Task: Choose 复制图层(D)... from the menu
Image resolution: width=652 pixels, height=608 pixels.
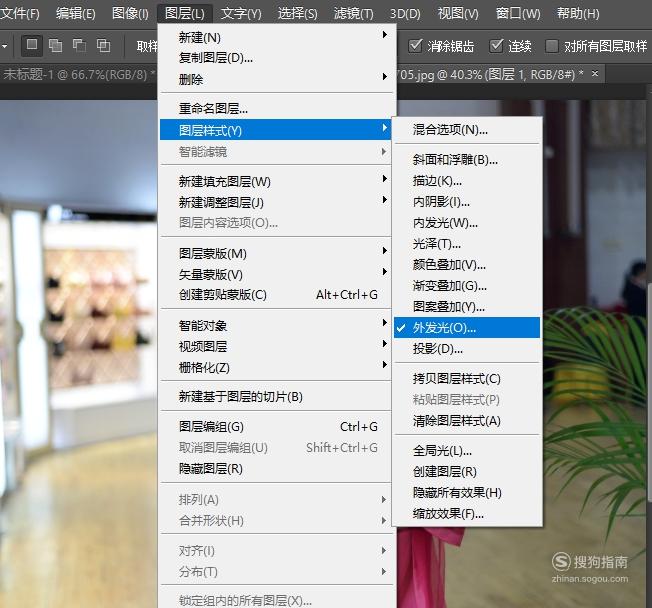Action: pos(275,58)
